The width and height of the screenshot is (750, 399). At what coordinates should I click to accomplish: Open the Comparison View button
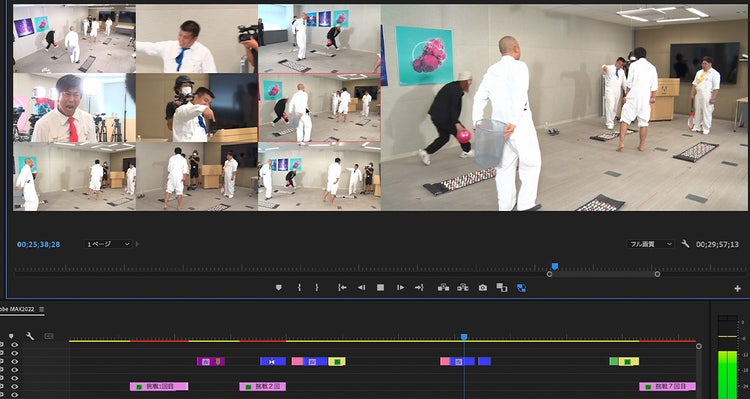501,288
